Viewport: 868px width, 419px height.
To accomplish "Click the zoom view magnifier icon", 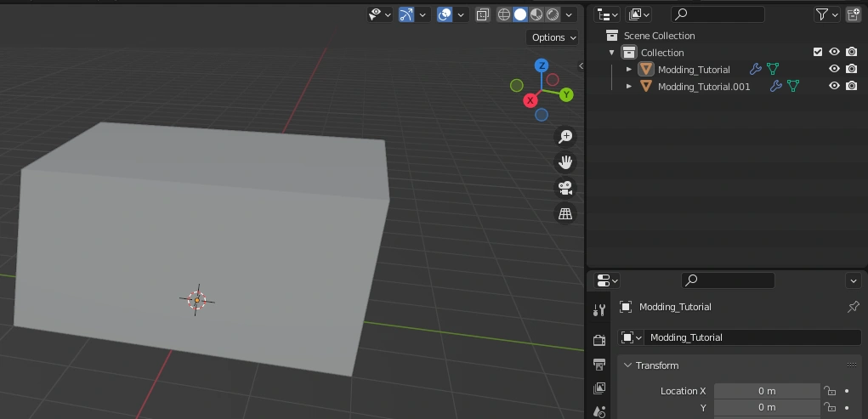I will [x=565, y=137].
